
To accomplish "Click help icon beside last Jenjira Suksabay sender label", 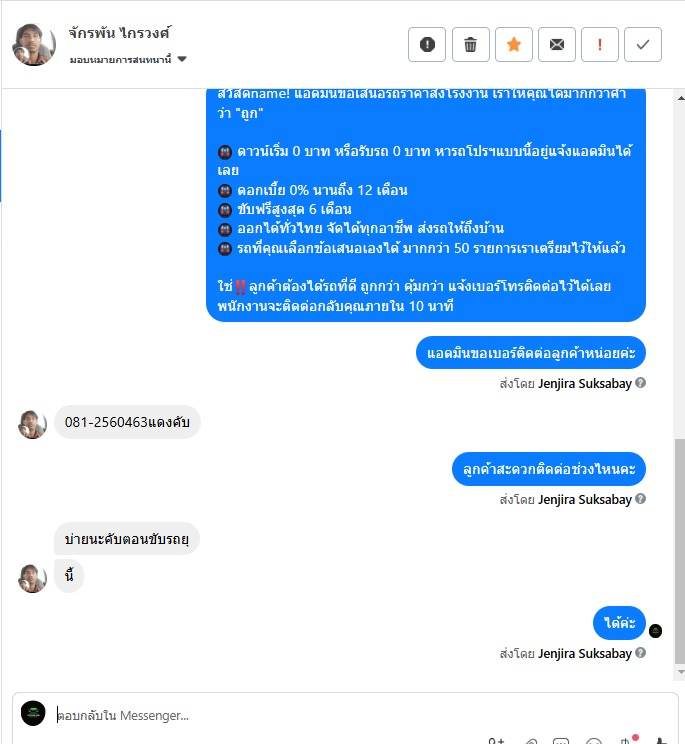I will (x=640, y=652).
